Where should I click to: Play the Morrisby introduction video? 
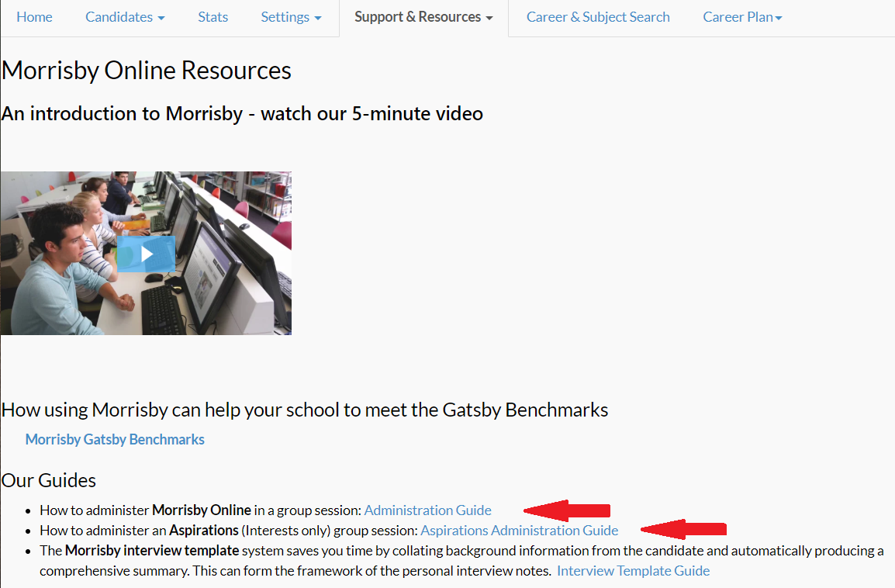[x=146, y=254]
